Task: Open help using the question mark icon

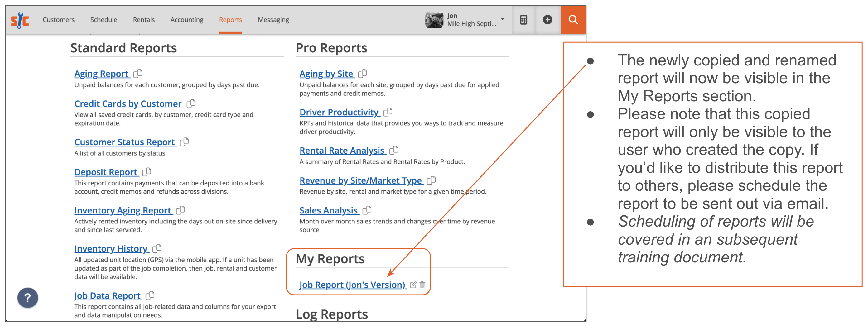Action: 27,298
